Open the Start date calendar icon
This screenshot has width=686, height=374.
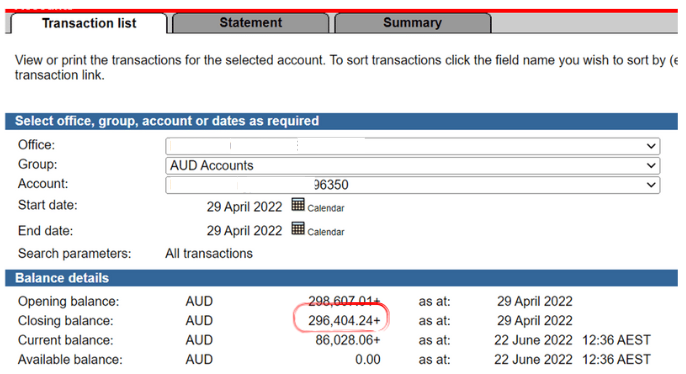point(298,204)
